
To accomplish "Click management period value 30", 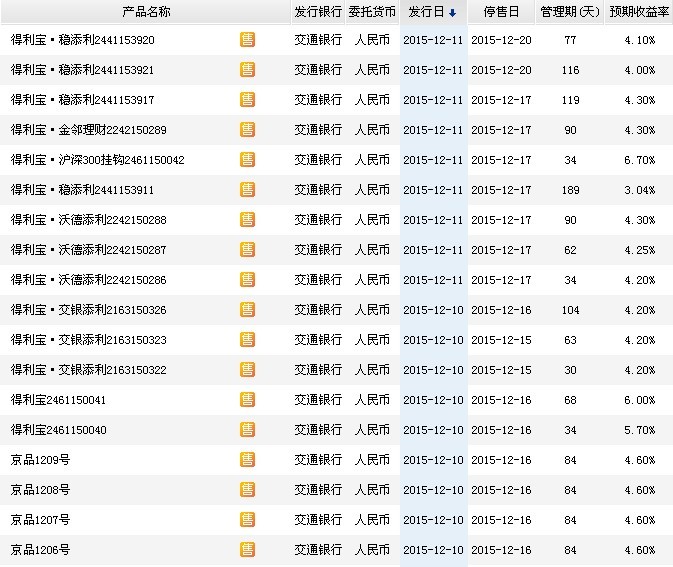I will point(570,370).
